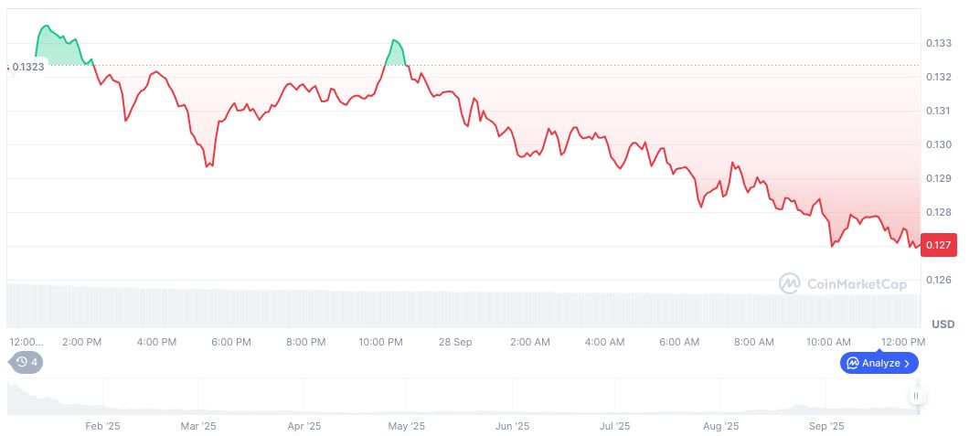
Task: Click Jun '25 on the navigator timeline
Action: tap(512, 426)
